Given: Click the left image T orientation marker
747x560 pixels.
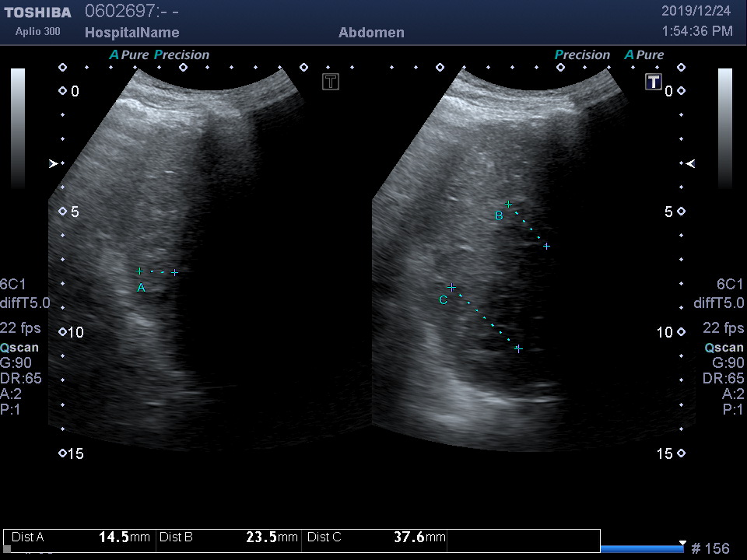Looking at the screenshot, I should coord(331,82).
